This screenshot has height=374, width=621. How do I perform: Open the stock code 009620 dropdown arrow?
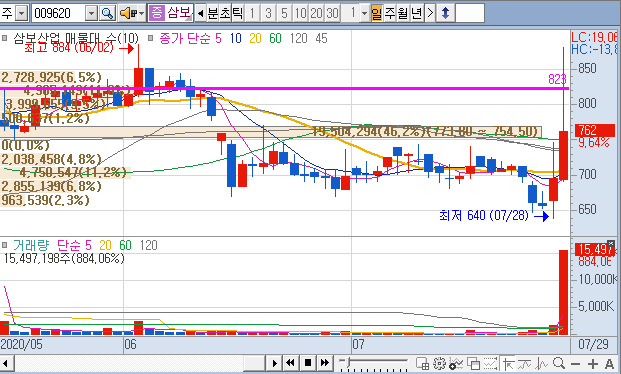point(91,13)
